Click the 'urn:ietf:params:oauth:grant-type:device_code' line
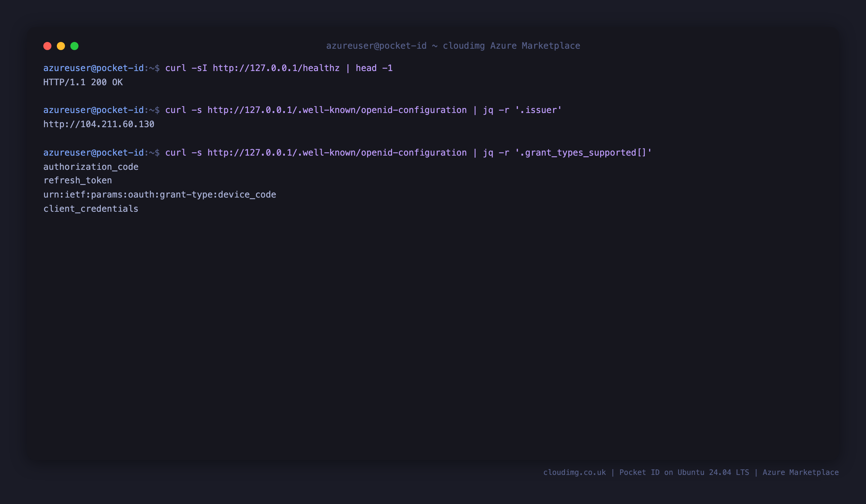The height and width of the screenshot is (504, 866). 160,194
